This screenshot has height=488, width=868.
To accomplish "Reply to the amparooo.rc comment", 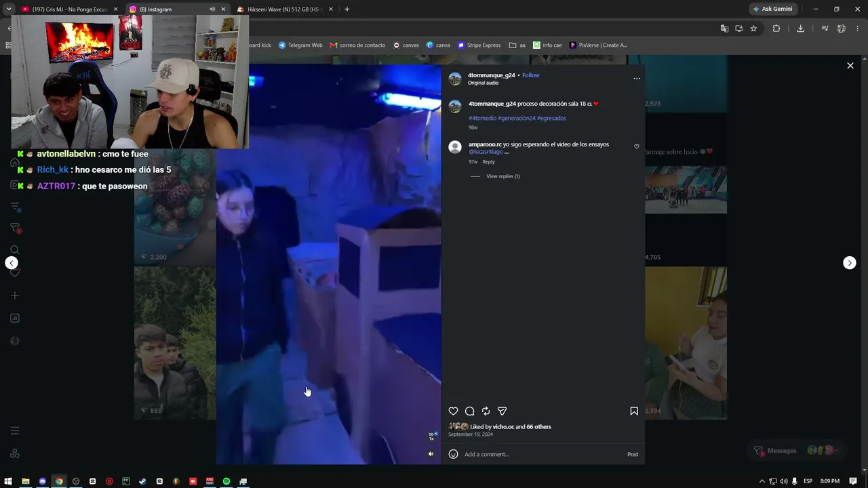I will point(488,162).
